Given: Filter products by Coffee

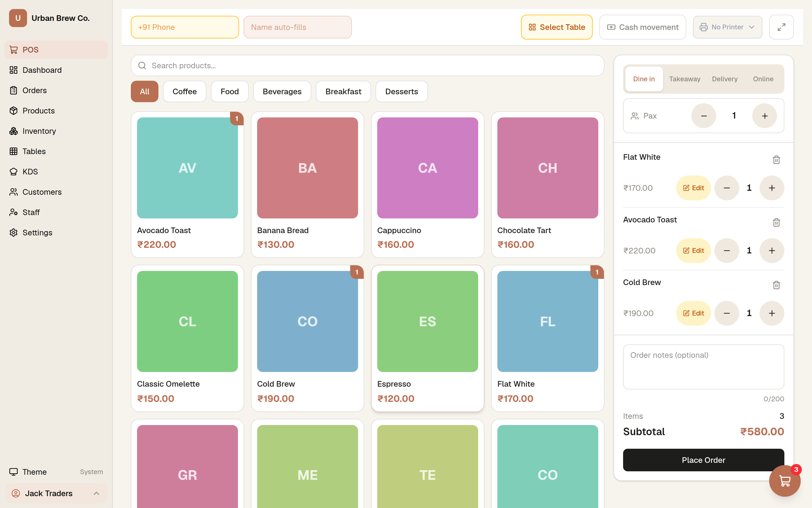Looking at the screenshot, I should point(185,91).
